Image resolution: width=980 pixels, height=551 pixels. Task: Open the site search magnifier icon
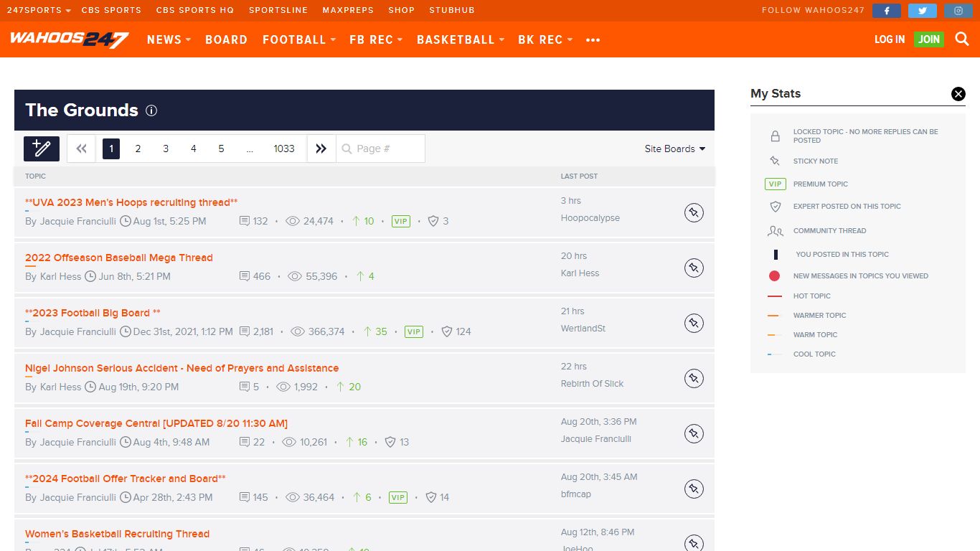click(x=962, y=39)
